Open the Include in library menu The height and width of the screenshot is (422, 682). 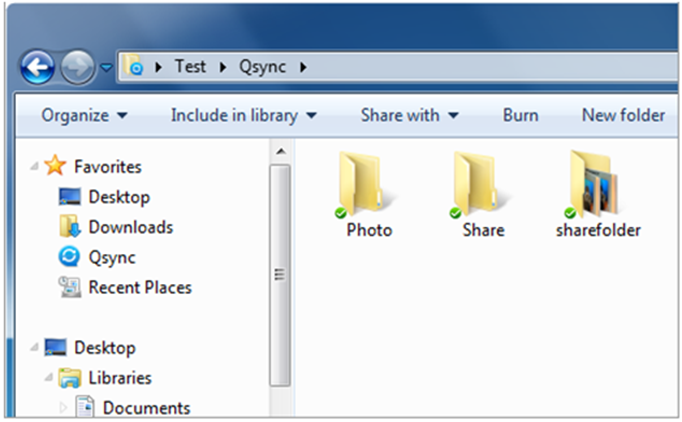(244, 115)
